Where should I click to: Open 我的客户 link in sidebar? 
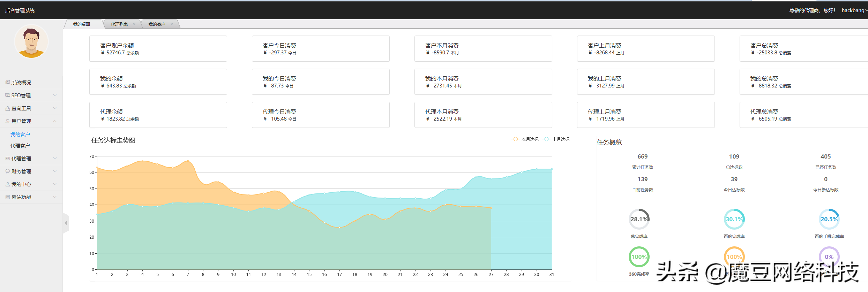tap(20, 135)
